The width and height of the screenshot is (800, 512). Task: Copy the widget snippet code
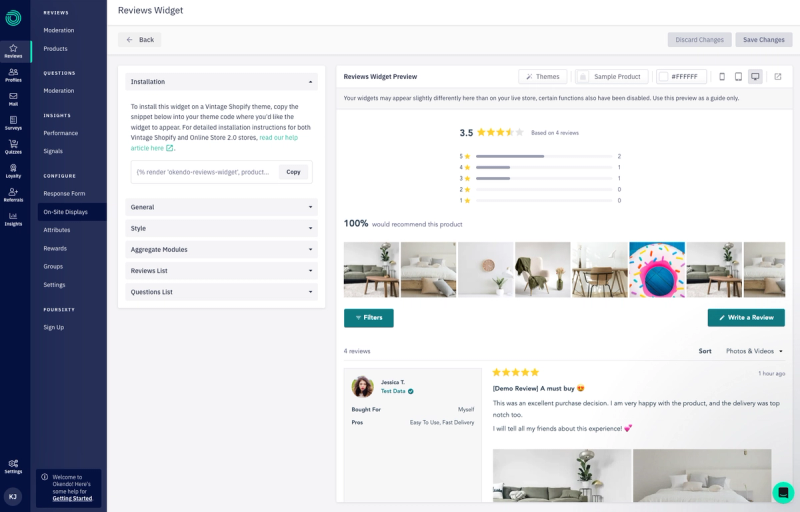(293, 172)
